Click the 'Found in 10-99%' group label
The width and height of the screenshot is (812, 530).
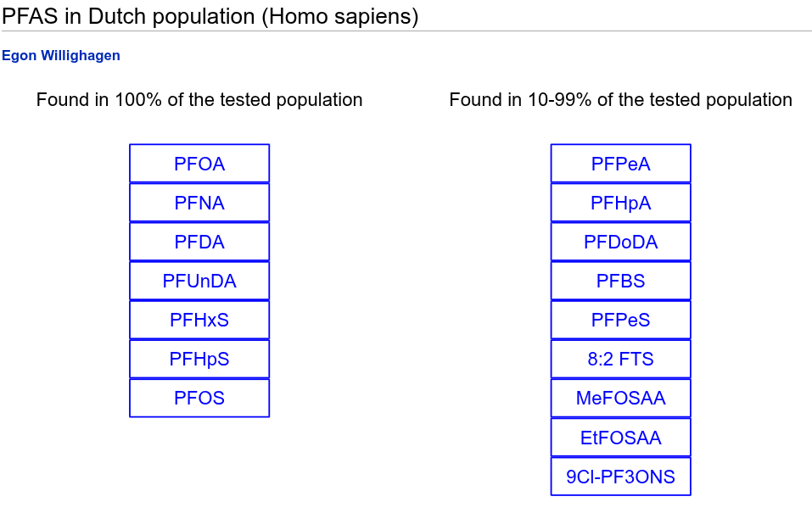click(x=620, y=99)
